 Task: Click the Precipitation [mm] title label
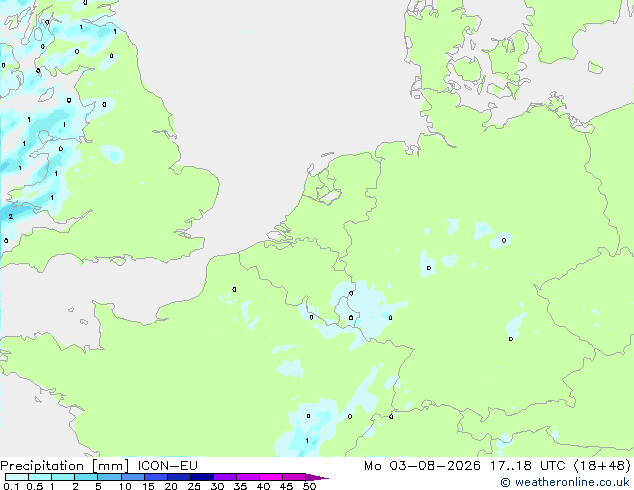point(64,466)
